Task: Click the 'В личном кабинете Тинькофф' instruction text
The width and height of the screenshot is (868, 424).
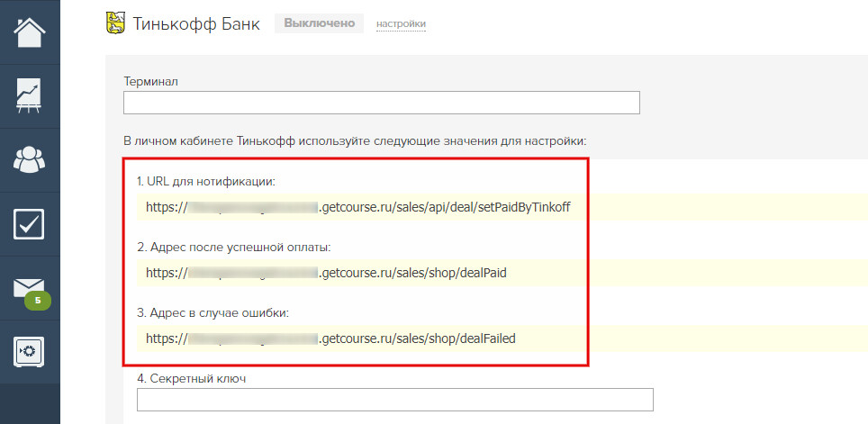Action: click(354, 140)
